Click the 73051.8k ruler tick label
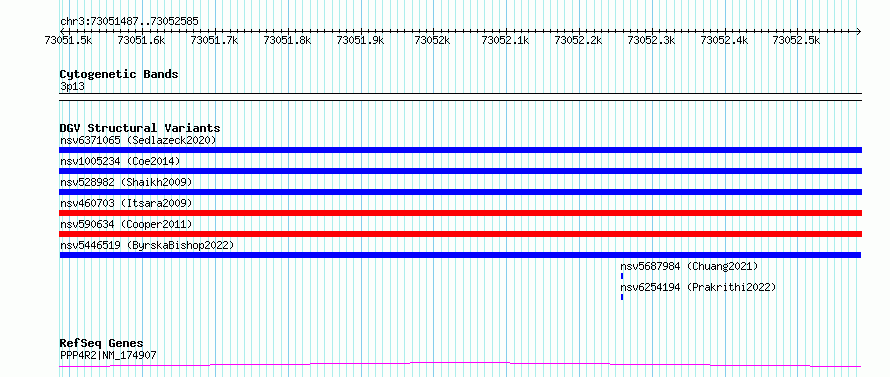Viewport: 890px width, 377px height. (x=287, y=40)
